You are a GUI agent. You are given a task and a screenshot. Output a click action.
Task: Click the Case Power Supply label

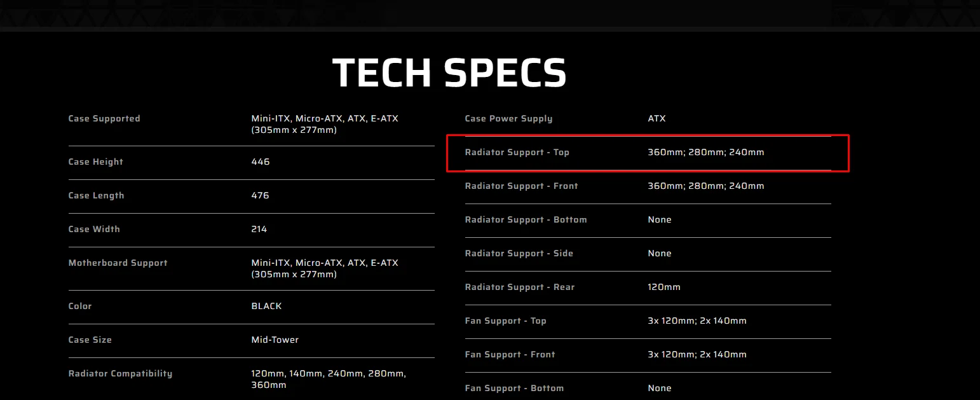508,118
